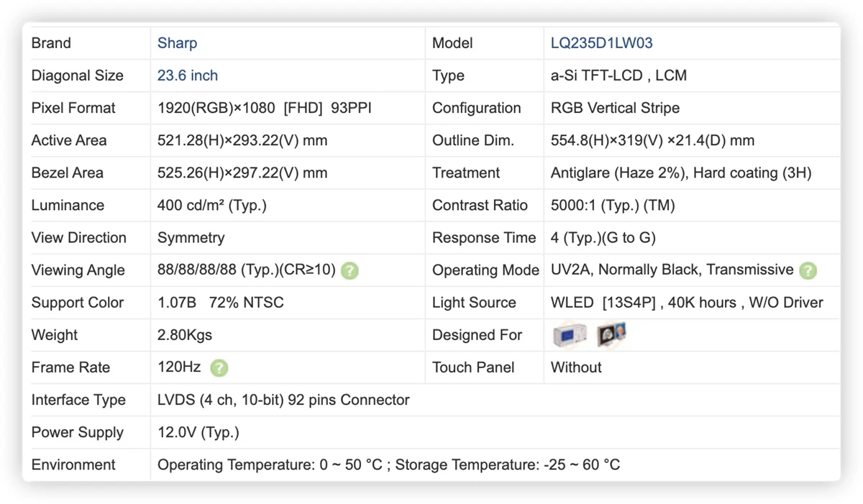
Task: Click the Light Source WLED specification
Action: point(687,303)
